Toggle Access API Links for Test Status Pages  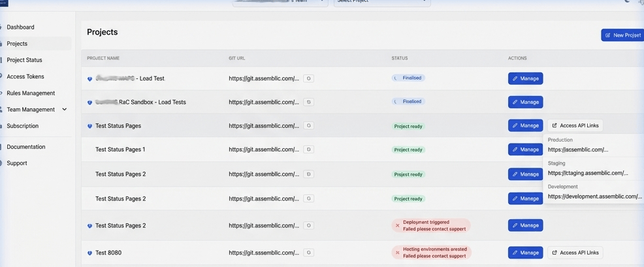[x=575, y=126]
